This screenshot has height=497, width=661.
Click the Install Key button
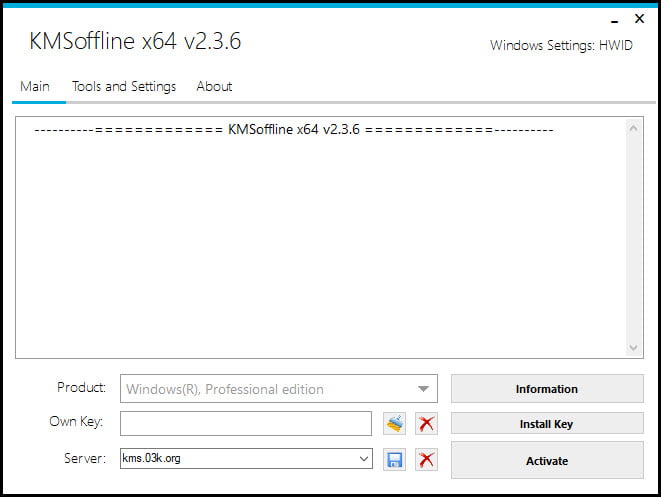click(x=547, y=423)
